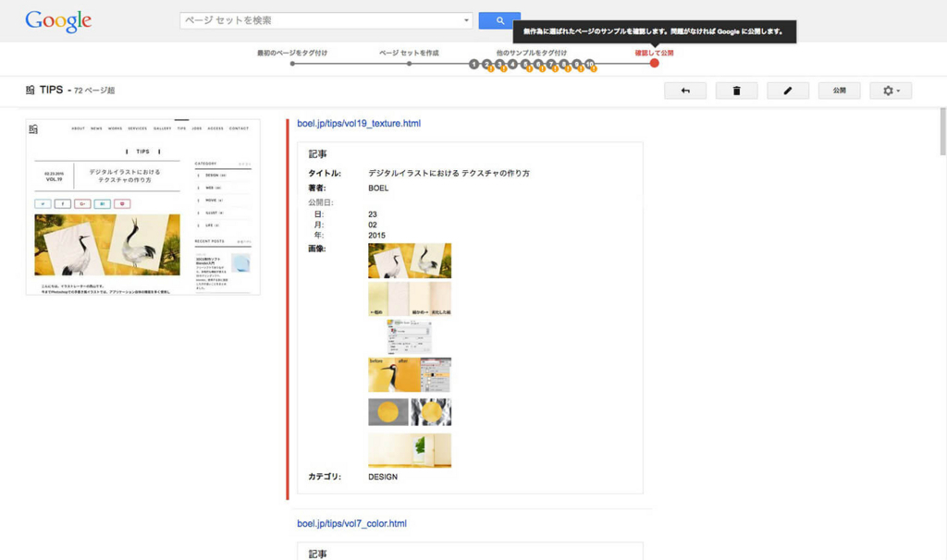Click the yellow circles image thumbnail
This screenshot has width=947, height=560.
tap(410, 412)
